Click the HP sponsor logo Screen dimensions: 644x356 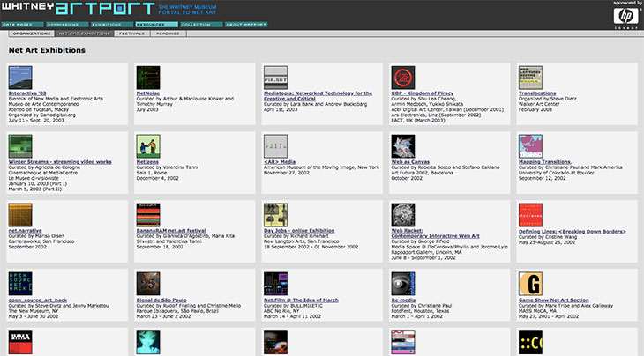[x=626, y=17]
